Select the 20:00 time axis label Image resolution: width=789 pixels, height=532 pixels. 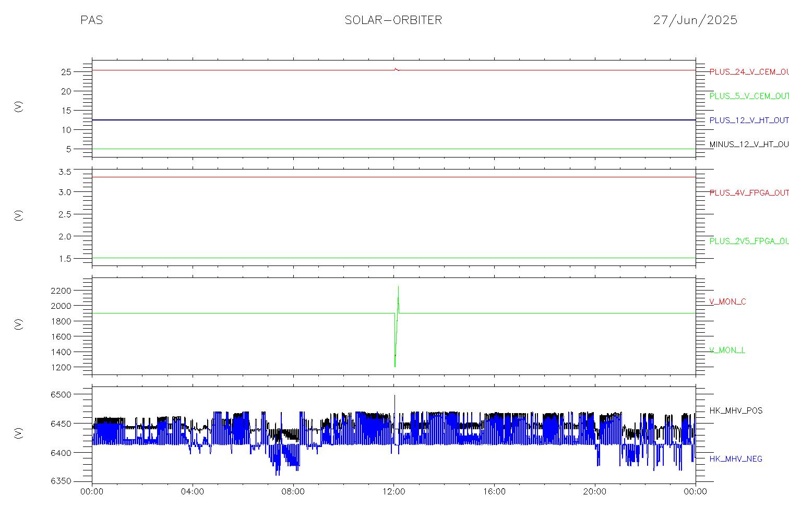coord(595,492)
